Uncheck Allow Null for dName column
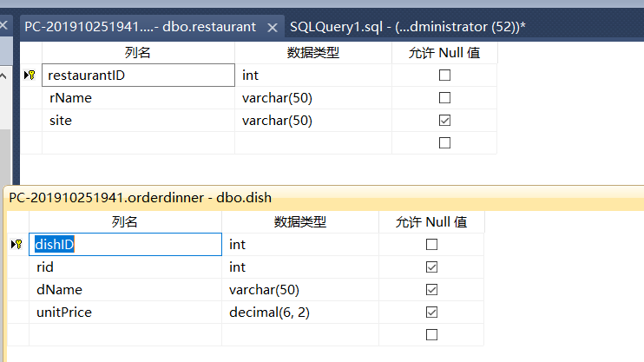This screenshot has width=644, height=362. tap(431, 290)
